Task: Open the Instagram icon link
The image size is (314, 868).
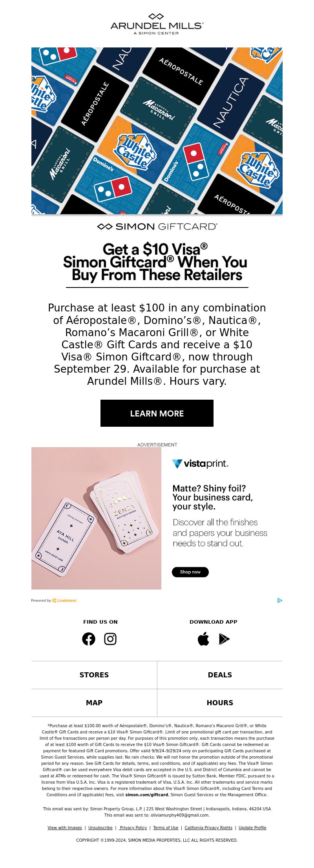Action: (110, 639)
